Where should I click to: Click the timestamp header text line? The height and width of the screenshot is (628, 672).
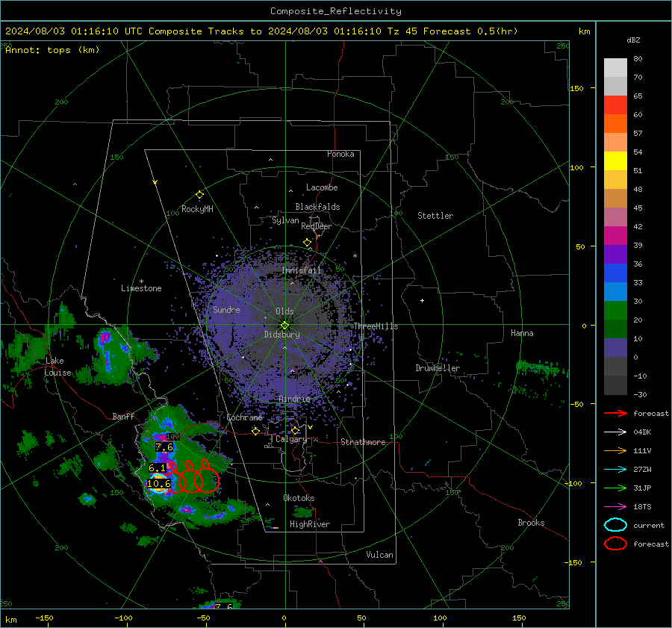coord(261,31)
